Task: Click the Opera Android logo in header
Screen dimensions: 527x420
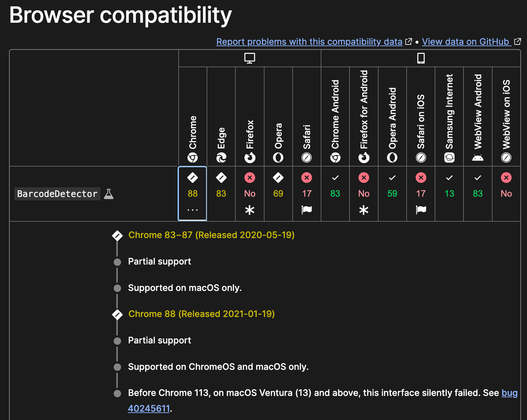Action: point(392,157)
